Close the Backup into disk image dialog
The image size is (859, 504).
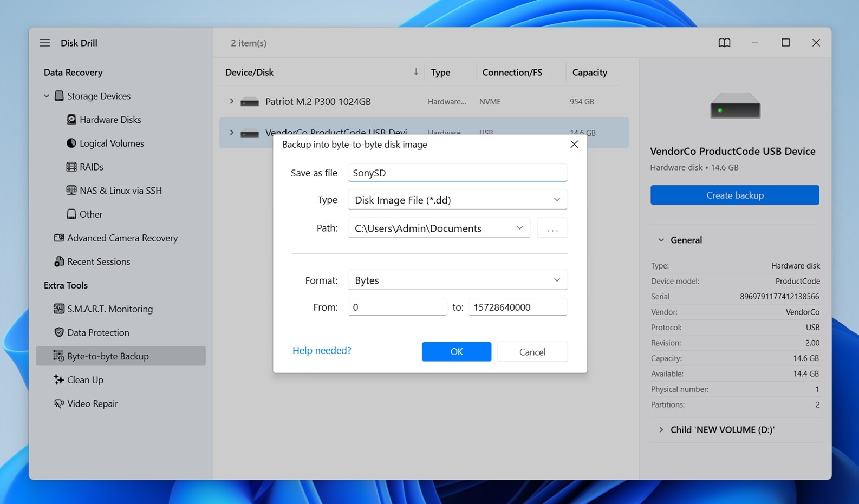(574, 144)
